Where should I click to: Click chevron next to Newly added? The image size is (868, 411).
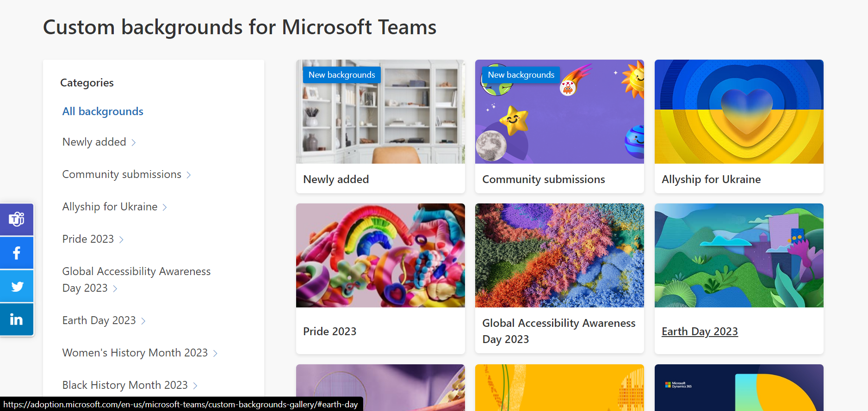point(133,143)
